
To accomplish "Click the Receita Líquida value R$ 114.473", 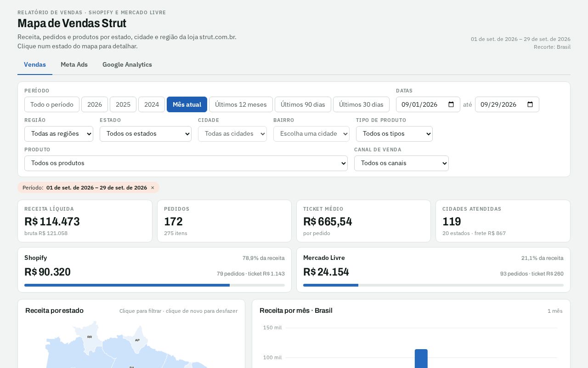I will (x=52, y=222).
